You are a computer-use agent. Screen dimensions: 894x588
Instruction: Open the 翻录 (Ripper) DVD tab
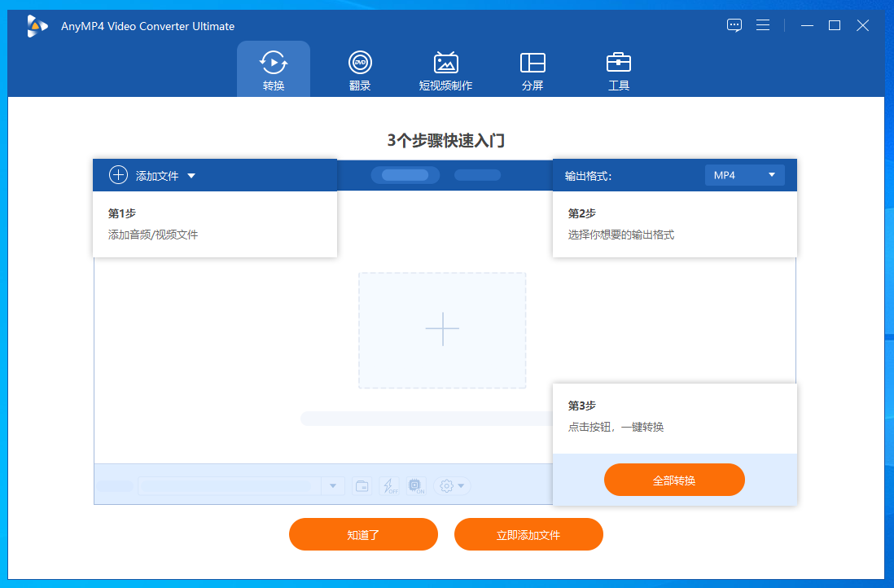(x=359, y=70)
